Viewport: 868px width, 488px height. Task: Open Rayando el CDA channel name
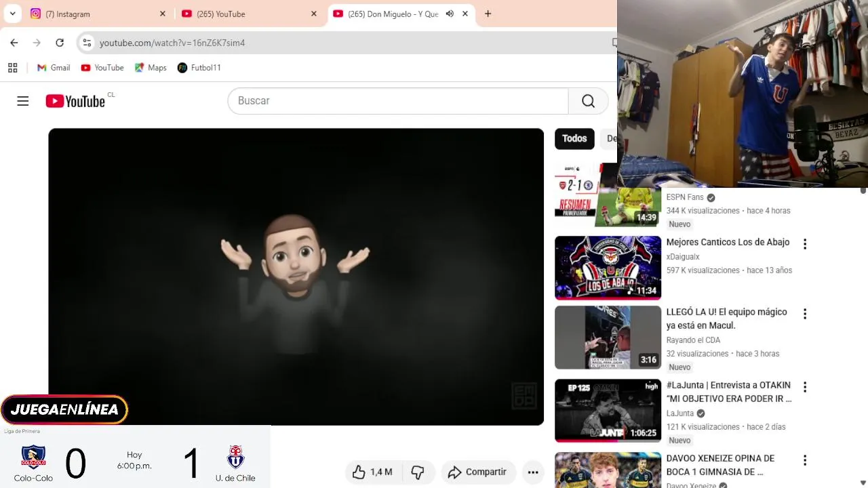pyautogui.click(x=693, y=340)
